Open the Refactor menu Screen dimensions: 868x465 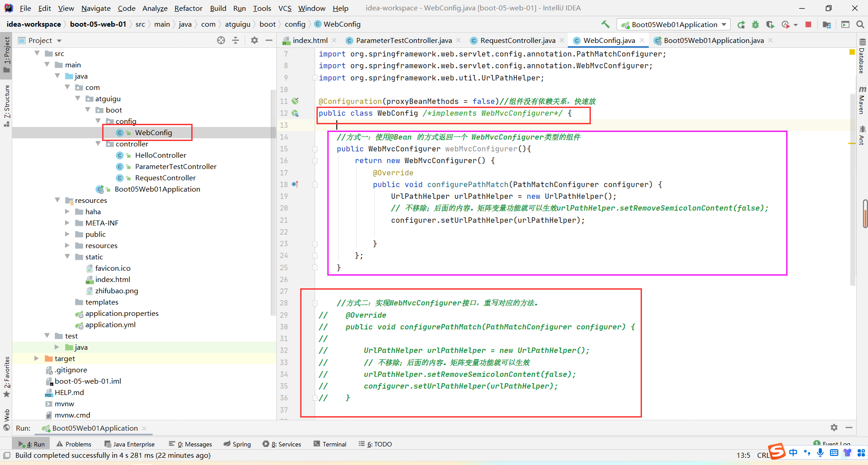[x=188, y=8]
